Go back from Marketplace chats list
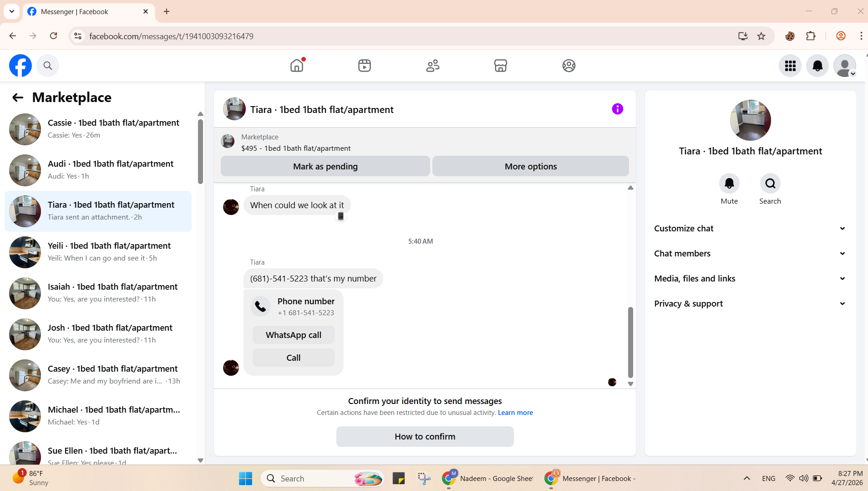This screenshot has height=491, width=868. (x=18, y=97)
